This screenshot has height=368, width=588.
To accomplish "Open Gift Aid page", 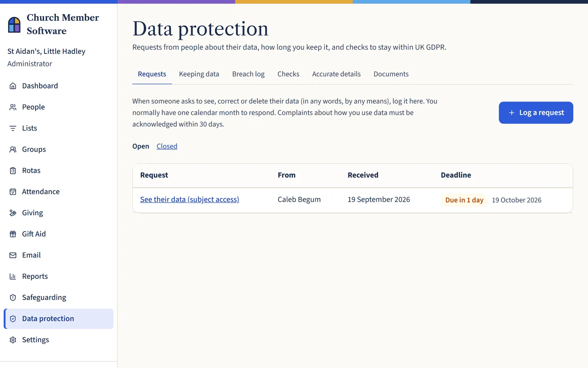I will tap(58, 234).
